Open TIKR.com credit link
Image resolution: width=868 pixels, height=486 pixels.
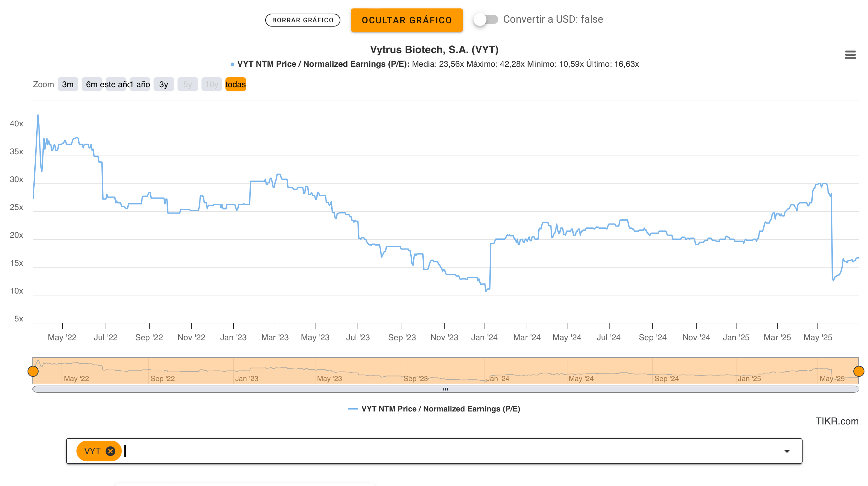pyautogui.click(x=837, y=421)
